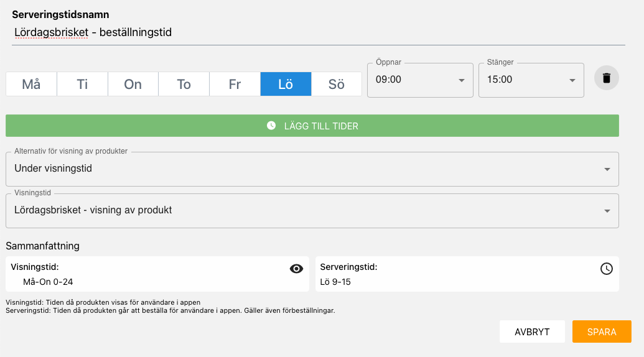Click the eye icon in the Visningstid summary
Screen dimensions: 644x357
point(296,269)
